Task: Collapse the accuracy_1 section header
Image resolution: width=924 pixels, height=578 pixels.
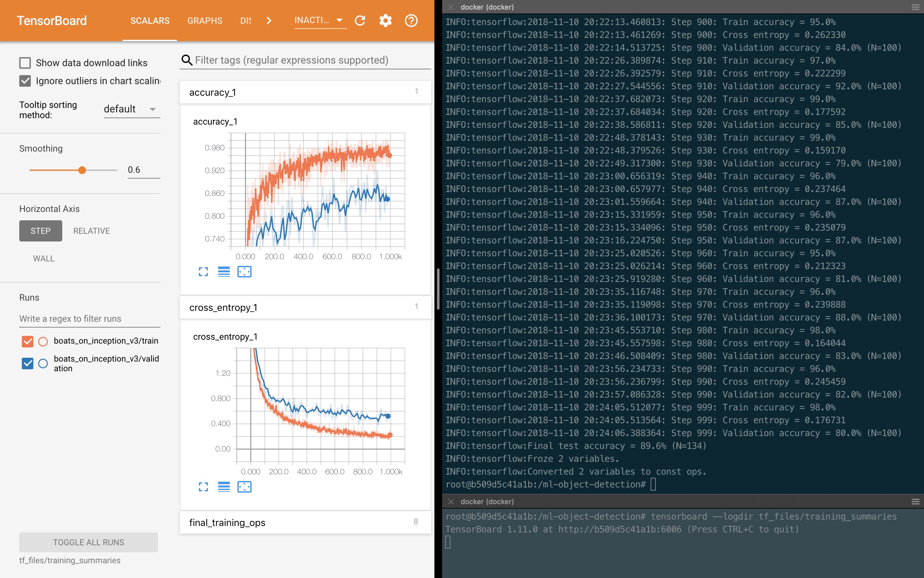Action: click(305, 92)
